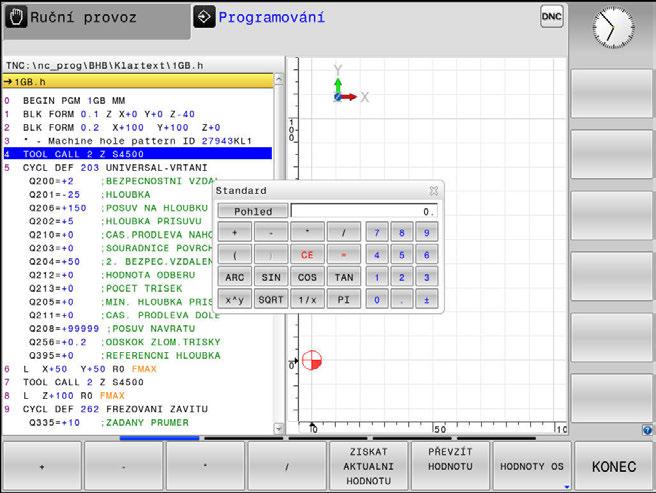Viewport: 656px width, 493px height.
Task: Click the plus/minus sign toggle key
Action: (427, 299)
